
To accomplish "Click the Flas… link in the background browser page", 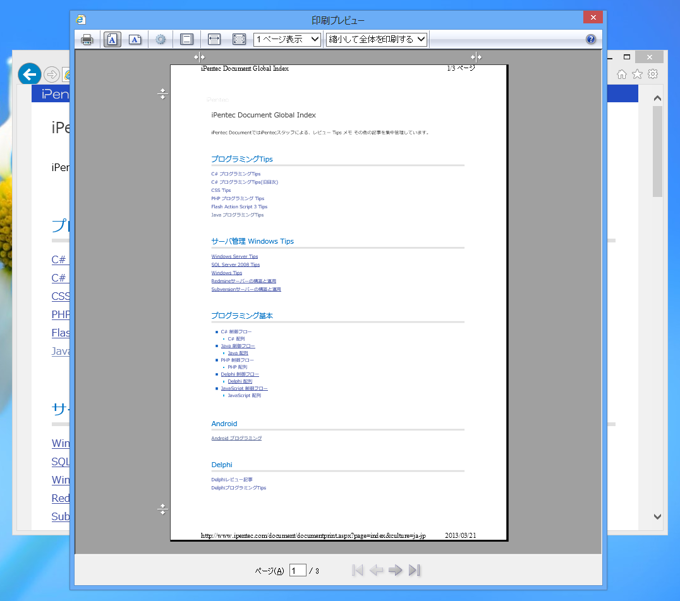I will click(61, 333).
